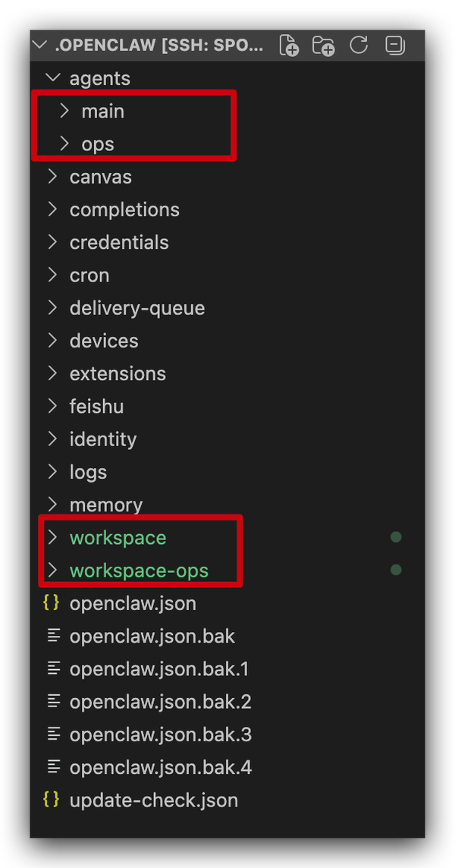Screen dimensions: 455x868
Task: Expand the ops agent folder
Action: [64, 143]
